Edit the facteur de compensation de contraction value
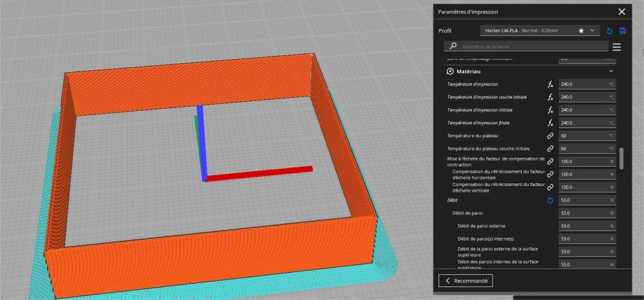Viewport: 644px width, 300px height. click(x=587, y=162)
